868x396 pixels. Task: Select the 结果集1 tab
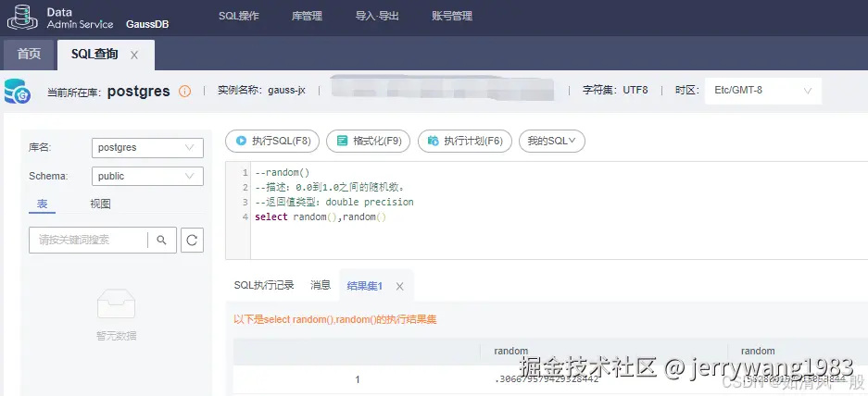(x=365, y=286)
